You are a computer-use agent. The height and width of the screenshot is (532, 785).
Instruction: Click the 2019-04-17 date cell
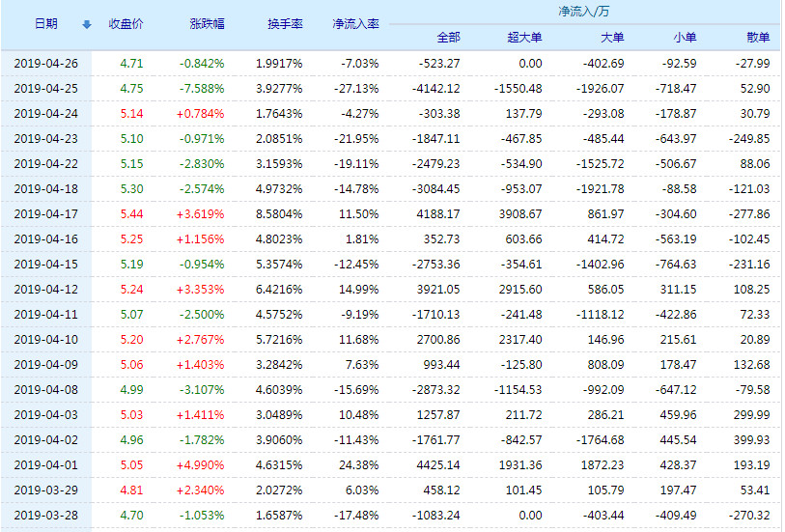[45, 213]
